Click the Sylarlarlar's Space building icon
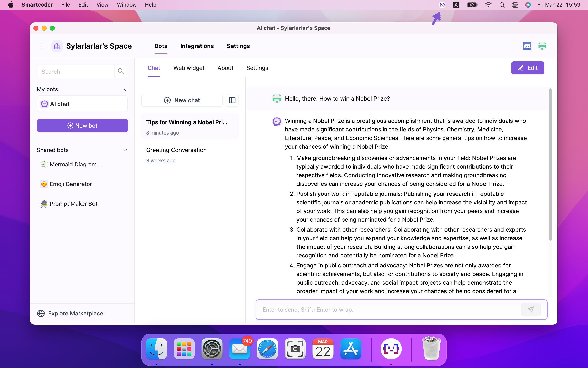The height and width of the screenshot is (368, 588). [57, 46]
